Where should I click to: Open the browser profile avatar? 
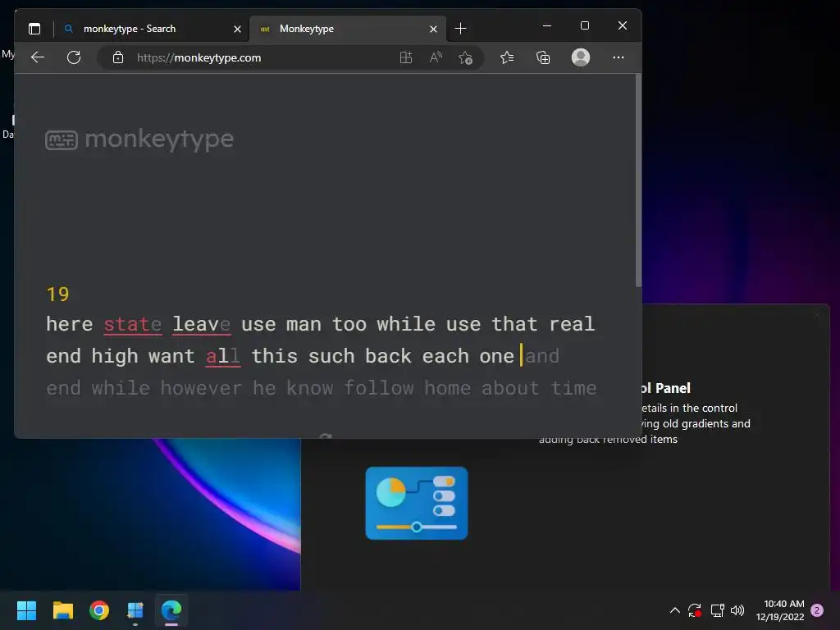tap(581, 57)
